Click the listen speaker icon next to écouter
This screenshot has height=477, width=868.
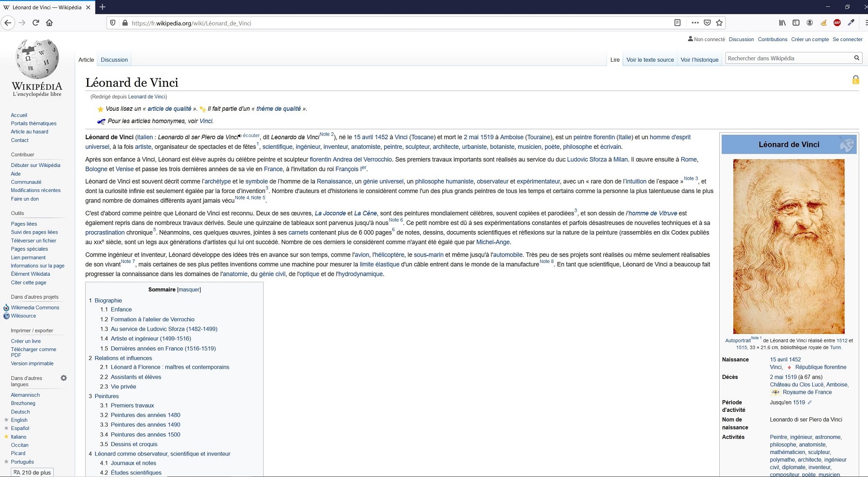coord(240,136)
